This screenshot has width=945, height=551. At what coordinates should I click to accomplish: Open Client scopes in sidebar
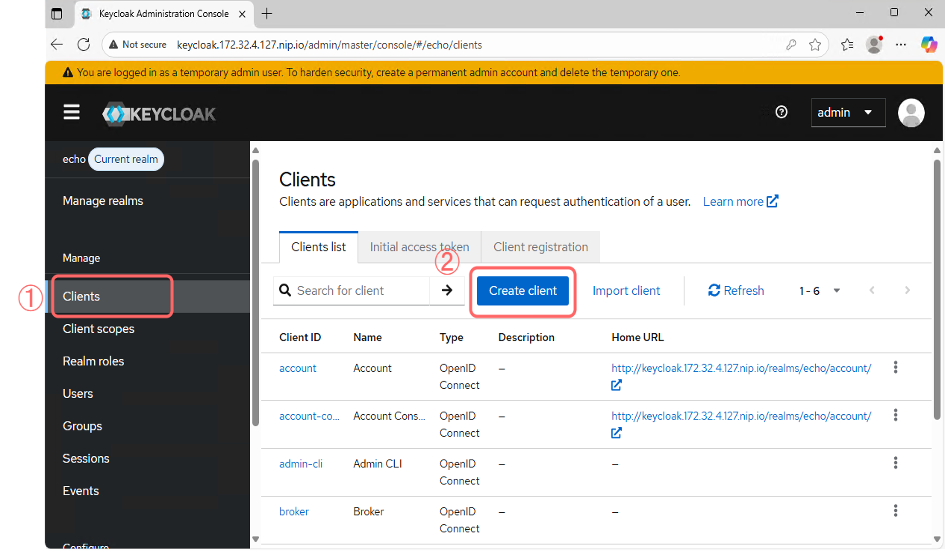(98, 329)
